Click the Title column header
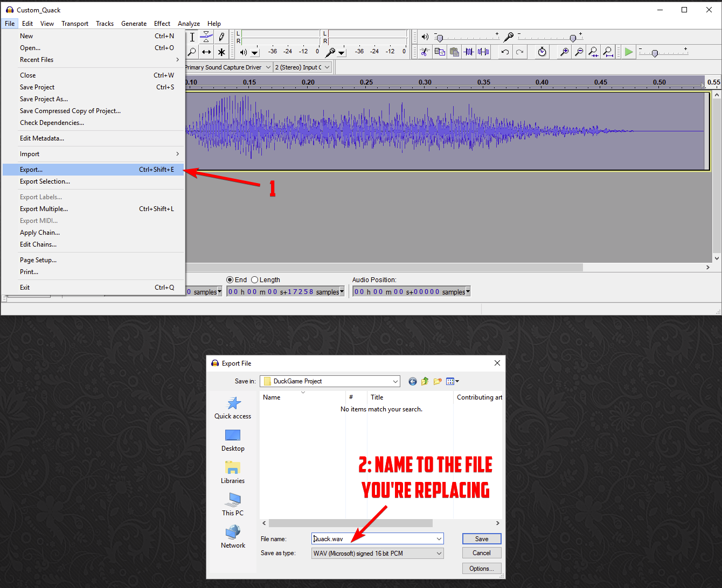Image resolution: width=722 pixels, height=588 pixels. pyautogui.click(x=410, y=397)
